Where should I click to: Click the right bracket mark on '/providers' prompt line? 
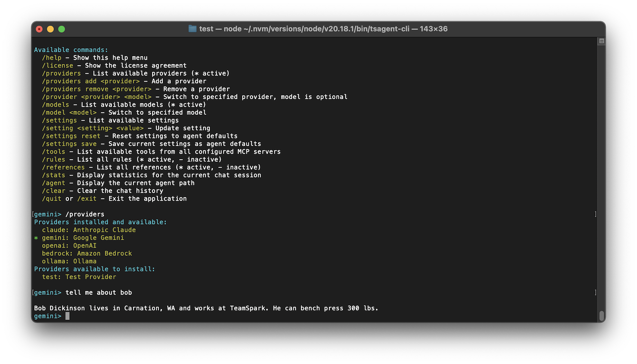tap(595, 214)
